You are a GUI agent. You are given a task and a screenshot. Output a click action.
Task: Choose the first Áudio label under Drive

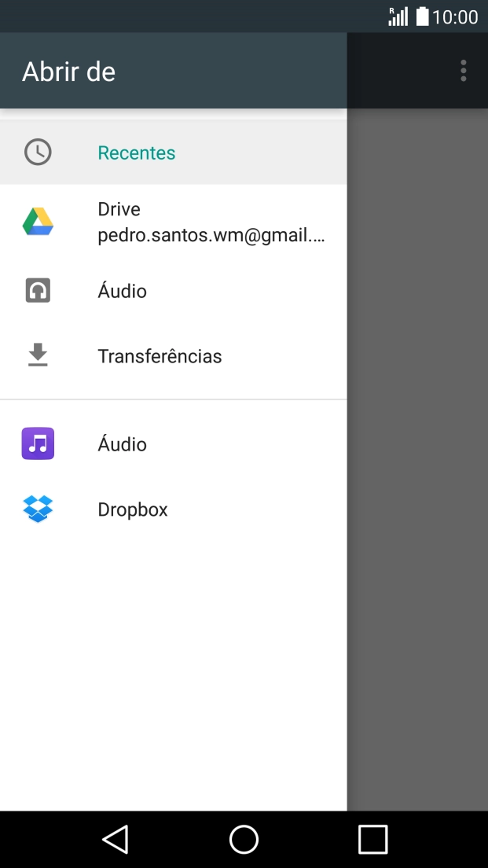point(122,291)
